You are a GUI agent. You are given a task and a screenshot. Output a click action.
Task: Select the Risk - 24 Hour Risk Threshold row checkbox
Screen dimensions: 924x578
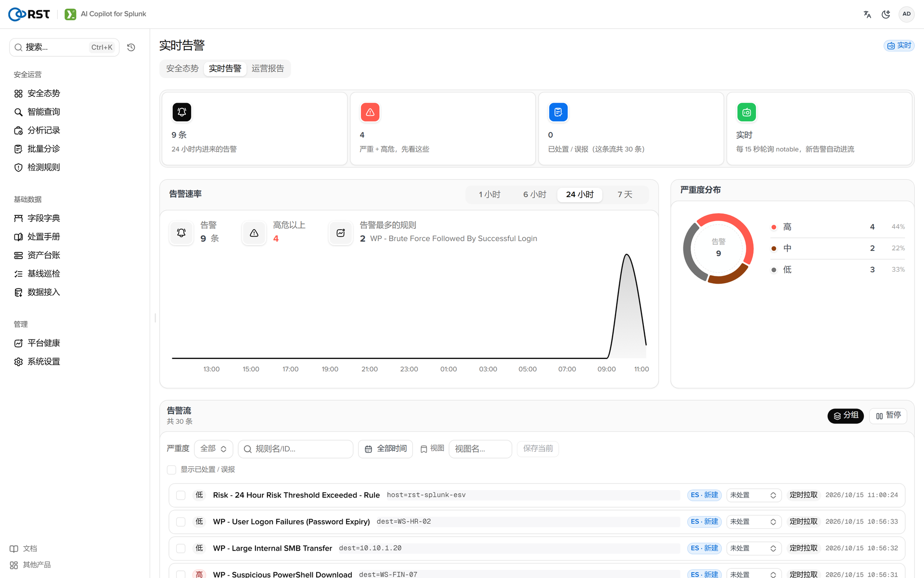coord(181,495)
